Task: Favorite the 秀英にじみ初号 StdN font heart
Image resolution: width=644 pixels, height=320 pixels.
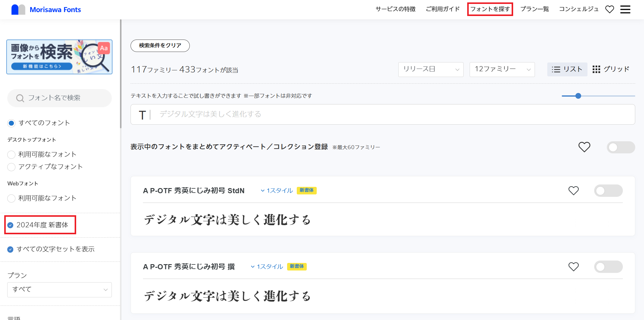Action: (573, 190)
